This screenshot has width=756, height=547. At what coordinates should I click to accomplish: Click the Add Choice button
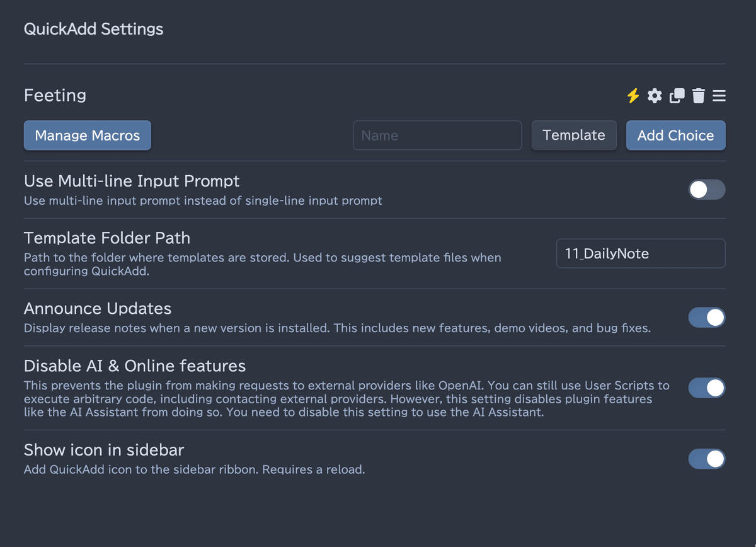(675, 135)
